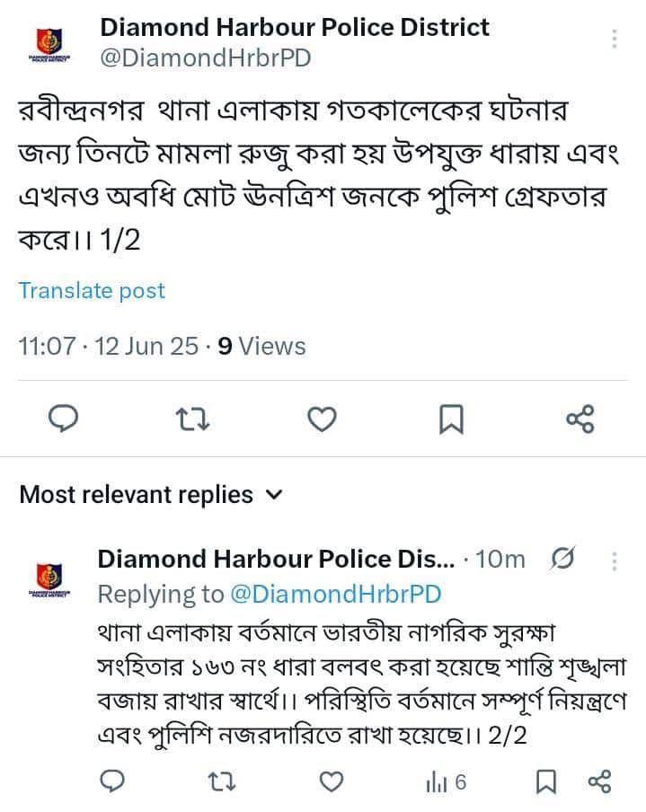The image size is (646, 812).
Task: Reply to the 2/2 reply post
Action: 111,782
